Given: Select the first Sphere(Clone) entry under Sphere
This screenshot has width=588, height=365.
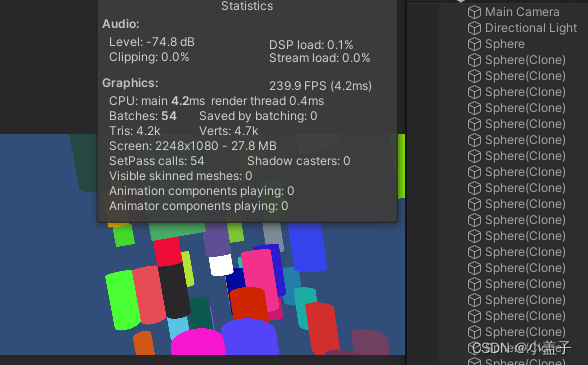Looking at the screenshot, I should pos(525,60).
